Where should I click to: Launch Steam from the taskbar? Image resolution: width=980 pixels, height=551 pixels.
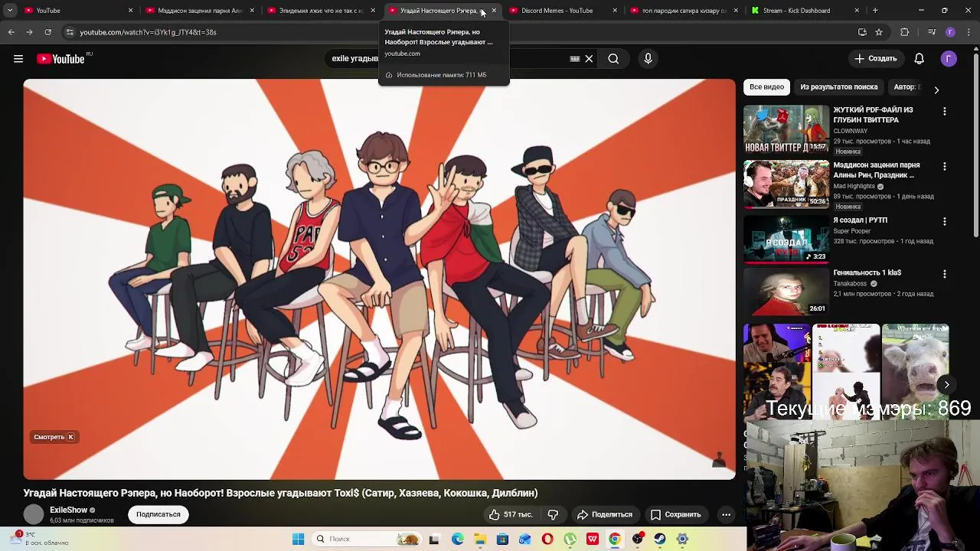659,539
